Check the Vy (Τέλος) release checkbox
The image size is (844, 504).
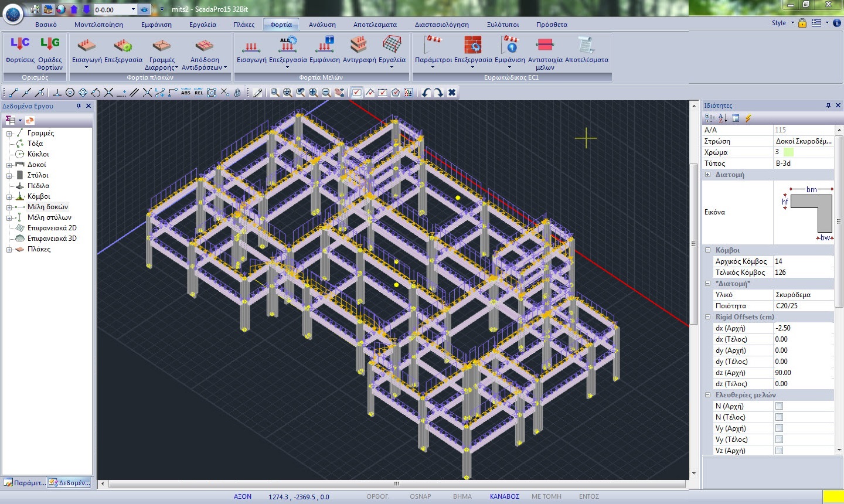pyautogui.click(x=779, y=440)
